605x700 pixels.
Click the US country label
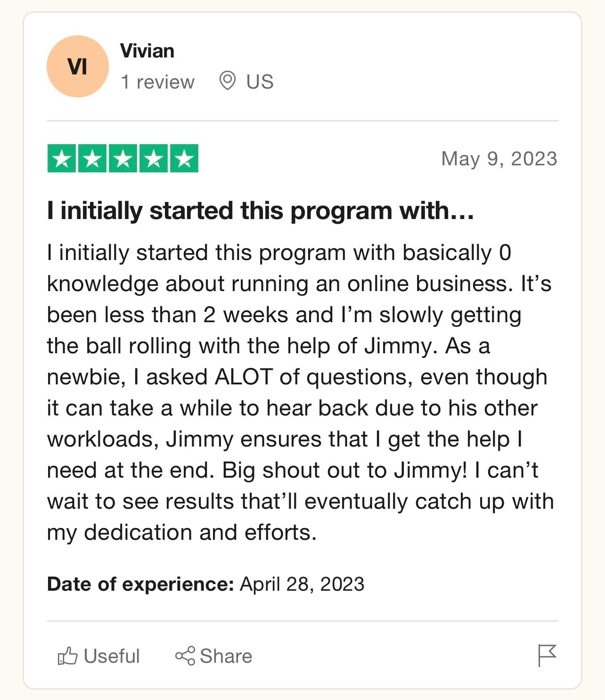(260, 82)
